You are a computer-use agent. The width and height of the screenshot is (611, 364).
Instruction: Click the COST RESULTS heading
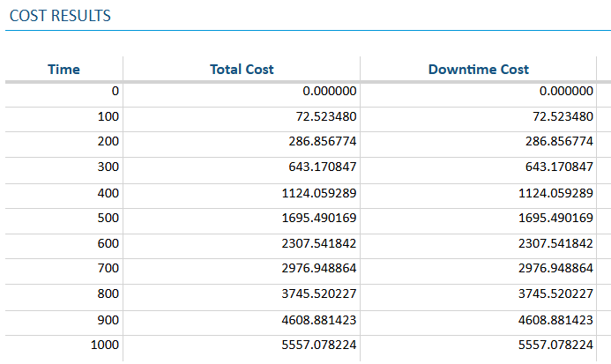60,16
